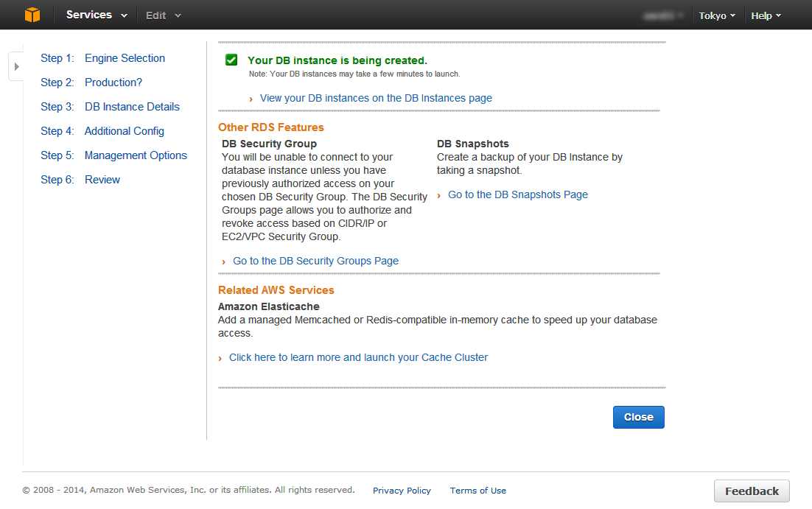
Task: Click 'Your DB instance is being created.' message
Action: 337,60
